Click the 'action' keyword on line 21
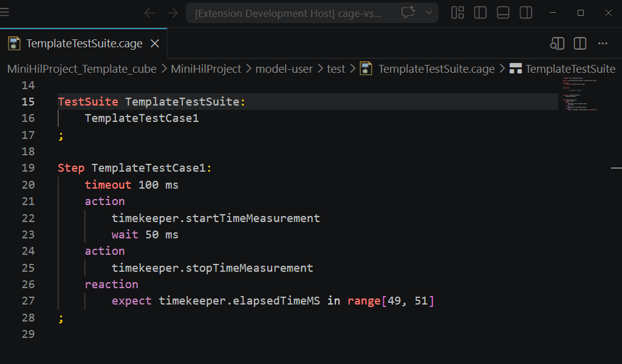Image resolution: width=622 pixels, height=364 pixels. pyautogui.click(x=104, y=201)
